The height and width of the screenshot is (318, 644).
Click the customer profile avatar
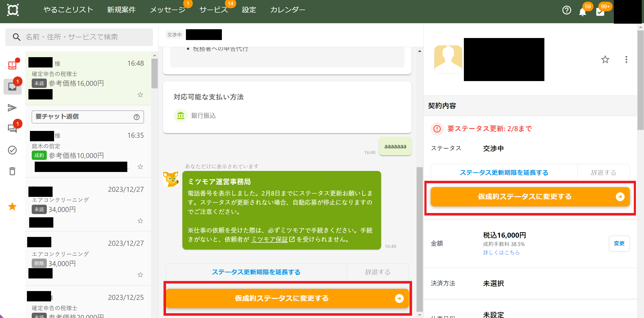[448, 59]
